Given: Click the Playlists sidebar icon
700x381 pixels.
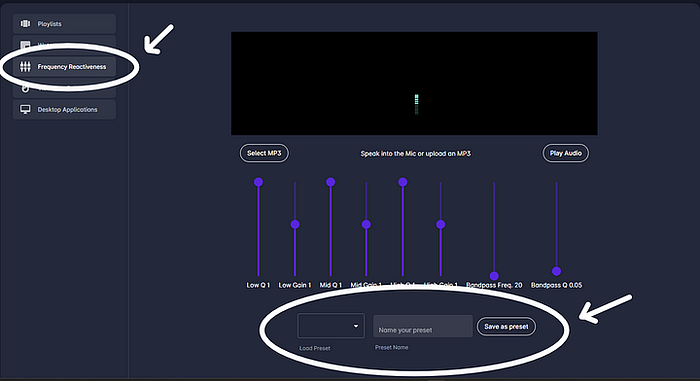Looking at the screenshot, I should tap(25, 24).
